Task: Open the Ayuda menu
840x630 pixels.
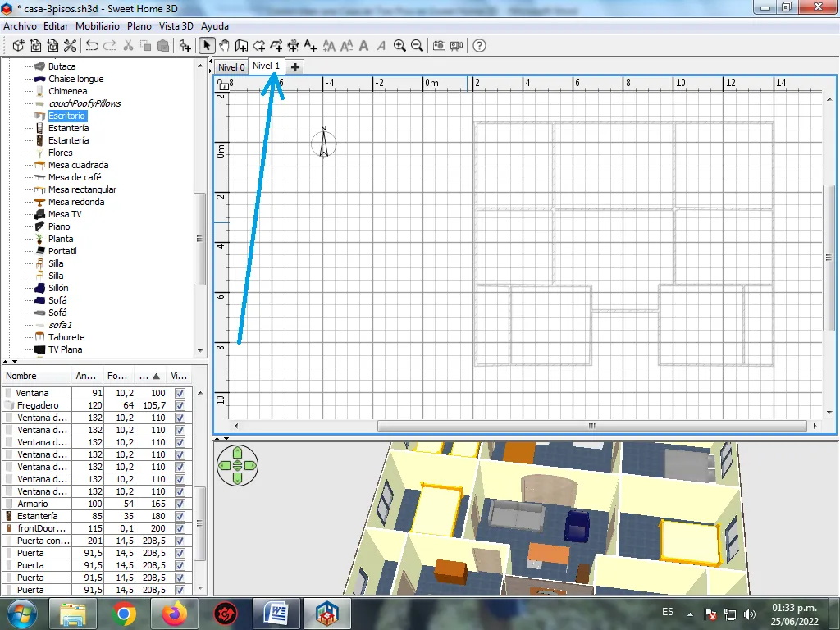Action: click(215, 26)
